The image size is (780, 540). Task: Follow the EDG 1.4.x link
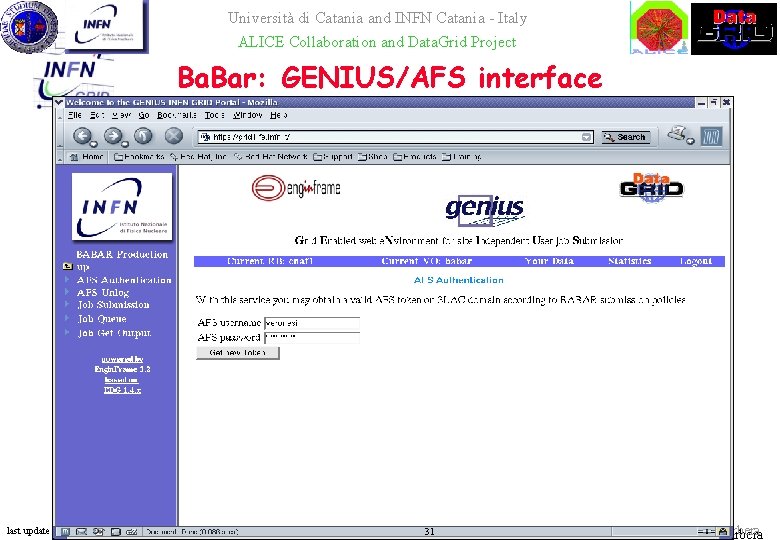[x=122, y=390]
